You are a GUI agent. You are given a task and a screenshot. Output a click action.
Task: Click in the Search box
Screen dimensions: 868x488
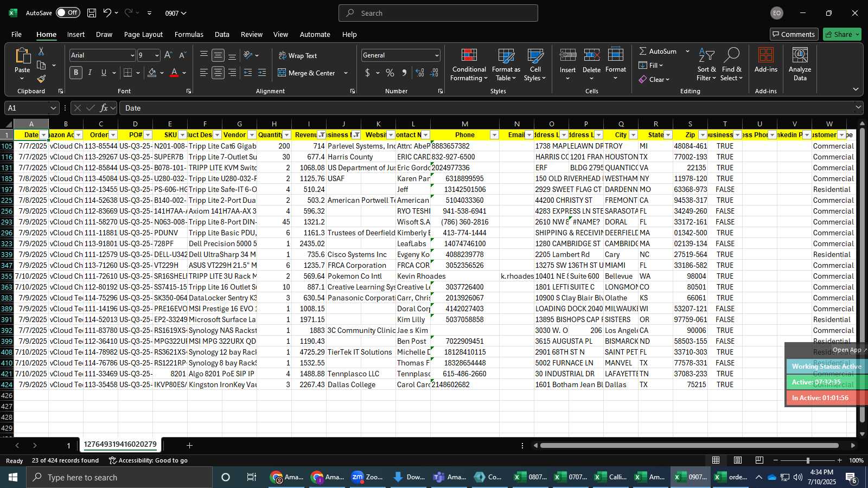tap(438, 13)
